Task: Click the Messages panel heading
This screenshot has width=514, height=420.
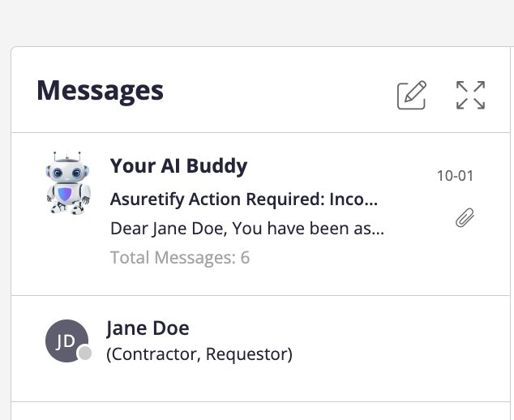Action: pyautogui.click(x=100, y=90)
